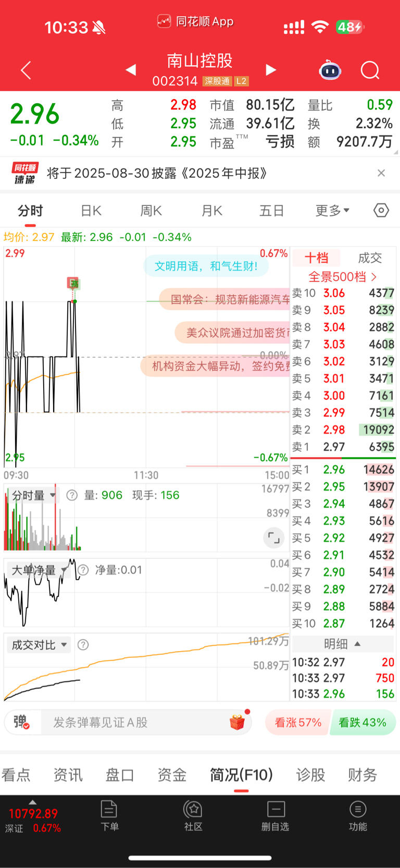Vote 看涨 57% bullish
The image size is (400, 868).
point(298,723)
